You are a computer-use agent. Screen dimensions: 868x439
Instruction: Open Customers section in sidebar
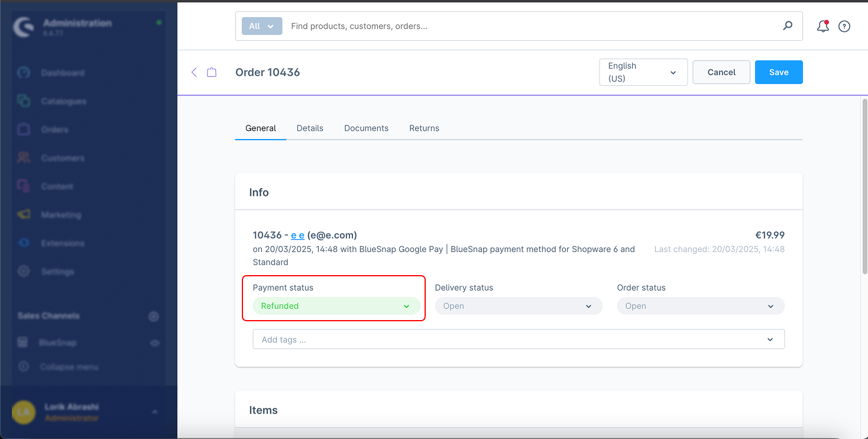pyautogui.click(x=62, y=158)
